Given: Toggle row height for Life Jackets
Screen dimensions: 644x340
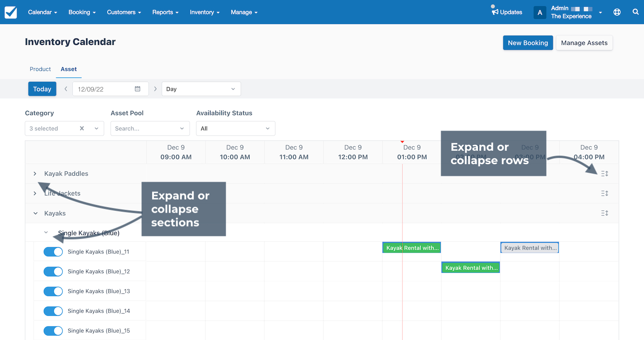Looking at the screenshot, I should (605, 193).
